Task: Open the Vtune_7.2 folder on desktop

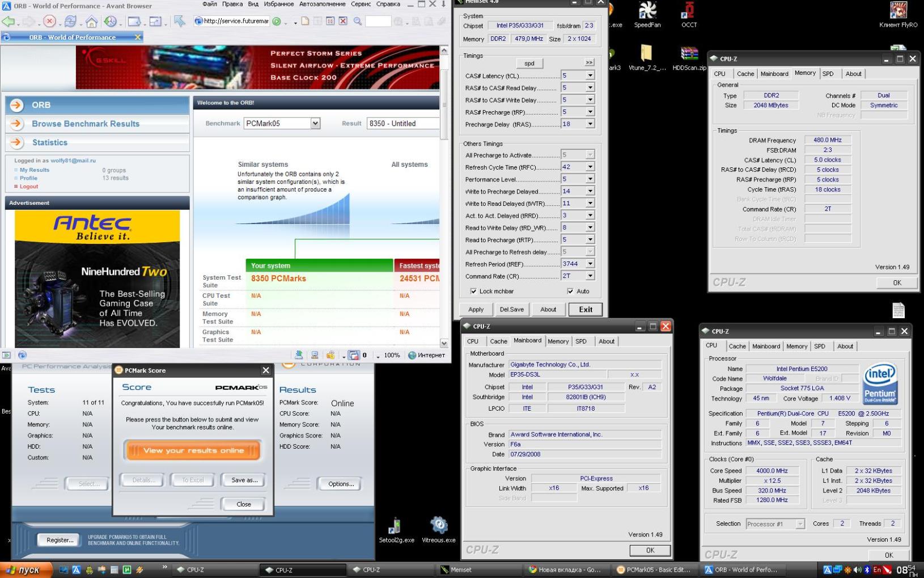Action: point(647,59)
